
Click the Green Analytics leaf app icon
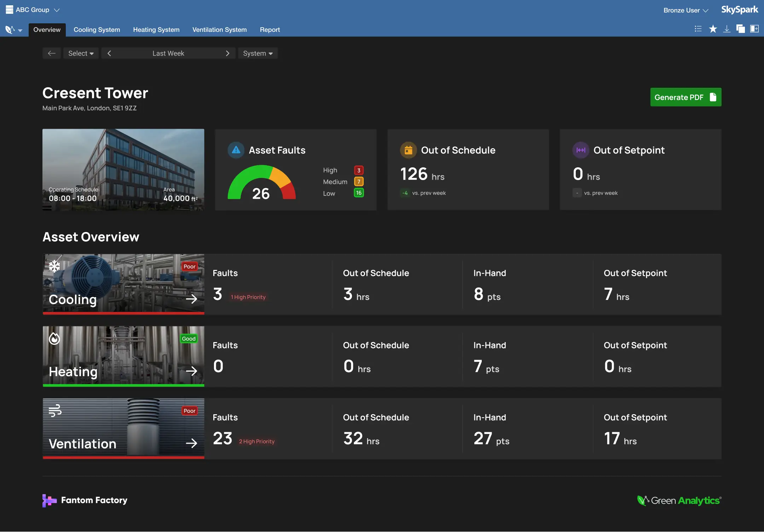point(10,30)
